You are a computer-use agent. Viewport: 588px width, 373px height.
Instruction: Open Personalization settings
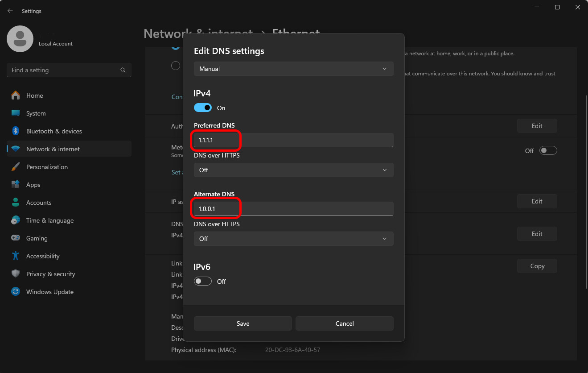point(69,167)
